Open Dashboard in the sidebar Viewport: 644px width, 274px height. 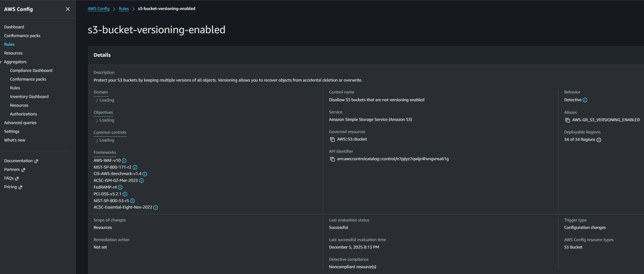[14, 27]
